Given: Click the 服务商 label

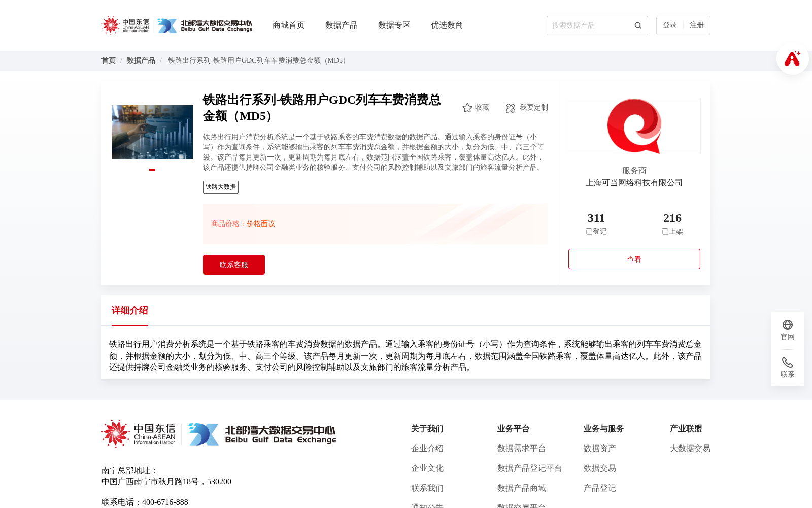Looking at the screenshot, I should (634, 171).
